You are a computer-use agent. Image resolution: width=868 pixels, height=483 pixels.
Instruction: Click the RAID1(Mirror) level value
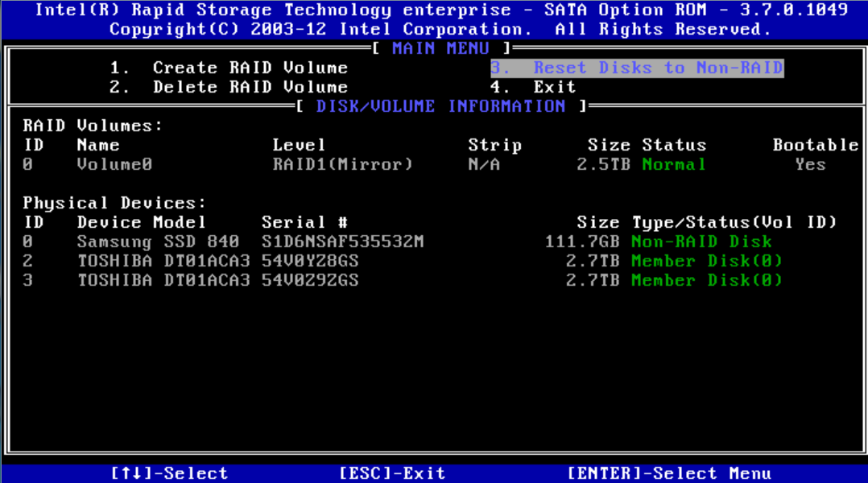[x=343, y=164]
